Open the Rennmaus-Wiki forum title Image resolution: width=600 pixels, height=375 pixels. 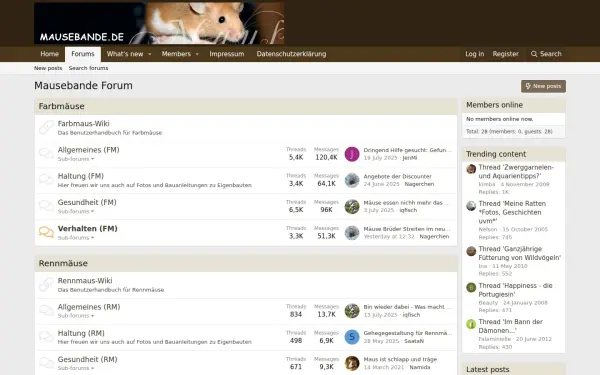[85, 280]
